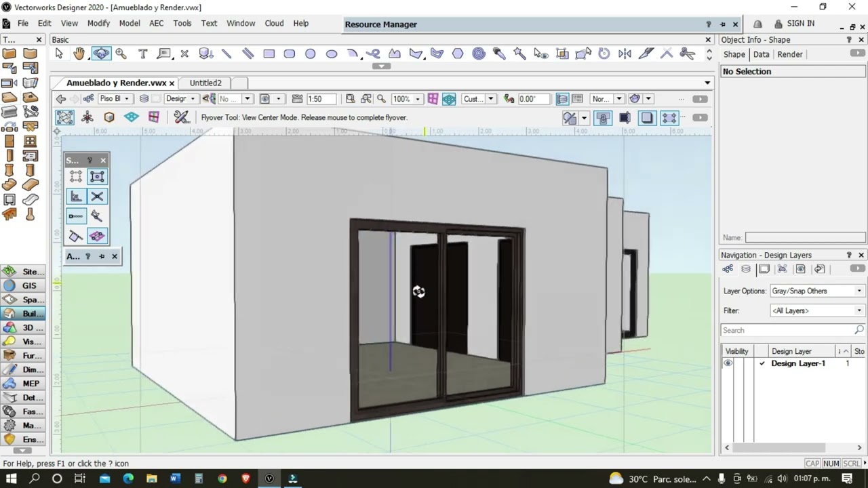Image resolution: width=868 pixels, height=488 pixels.
Task: Select the Arc tool
Action: tap(353, 54)
